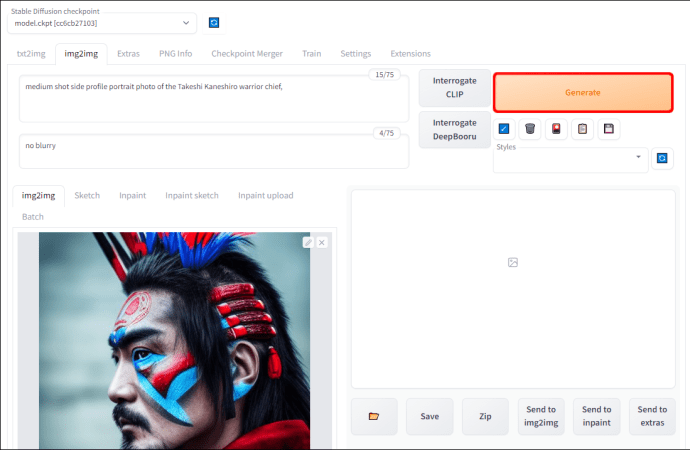
Task: Open the output folder with the folder icon
Action: point(374,416)
